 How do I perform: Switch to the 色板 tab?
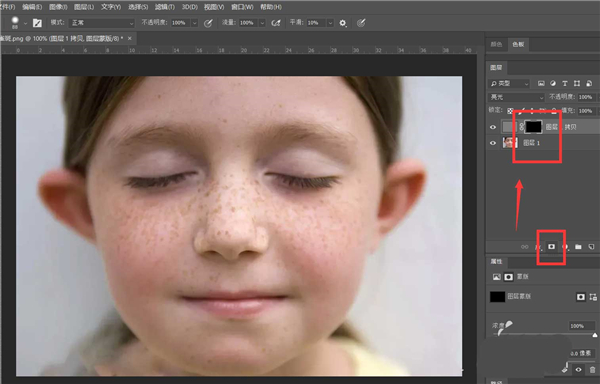[x=518, y=44]
